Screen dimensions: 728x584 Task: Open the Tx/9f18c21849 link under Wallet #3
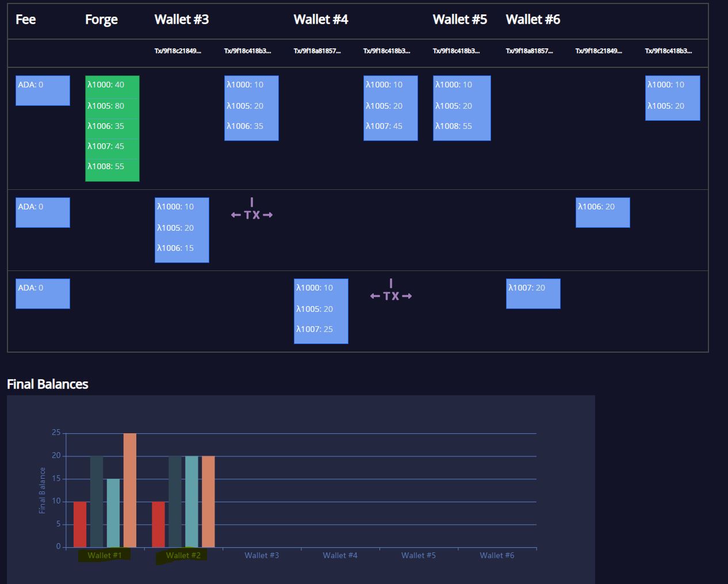[x=177, y=51]
